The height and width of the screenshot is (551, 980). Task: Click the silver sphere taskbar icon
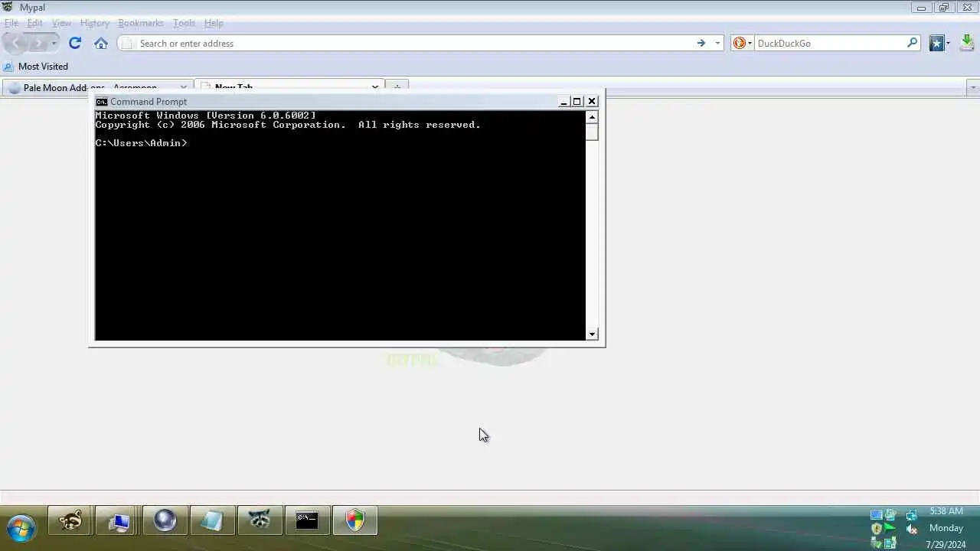[x=165, y=520]
